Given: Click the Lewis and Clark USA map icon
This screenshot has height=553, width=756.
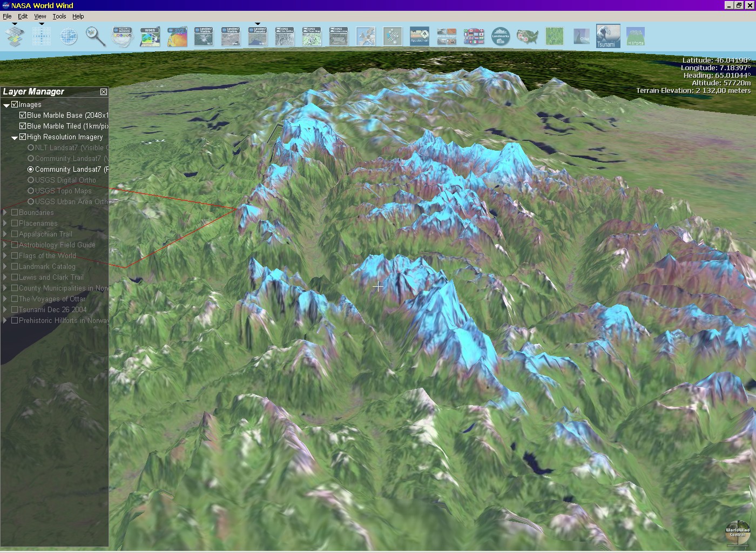Looking at the screenshot, I should point(528,37).
